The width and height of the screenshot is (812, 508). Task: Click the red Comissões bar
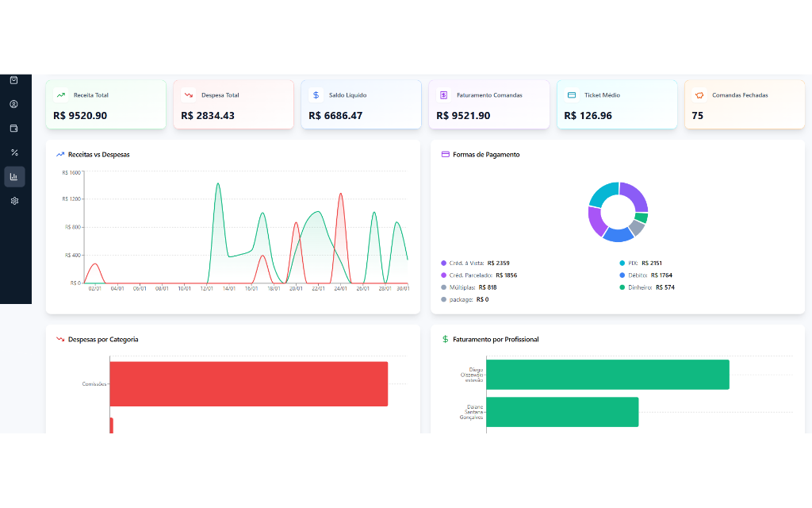248,384
